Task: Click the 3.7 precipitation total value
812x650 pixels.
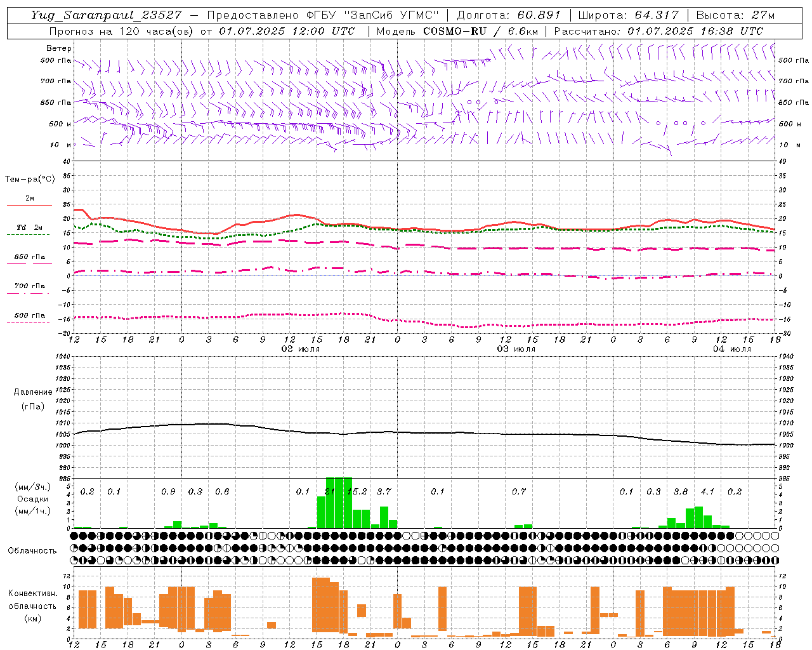Action: pos(384,491)
